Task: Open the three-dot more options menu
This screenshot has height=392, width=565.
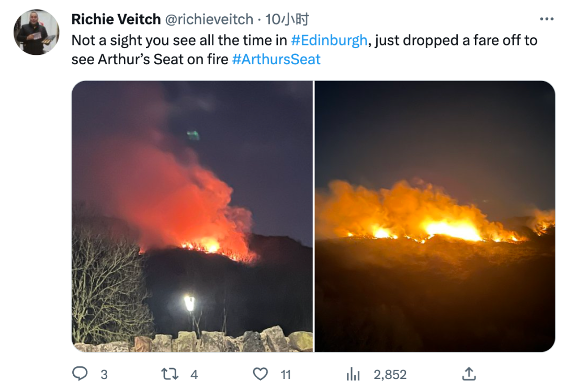Action: (x=546, y=19)
